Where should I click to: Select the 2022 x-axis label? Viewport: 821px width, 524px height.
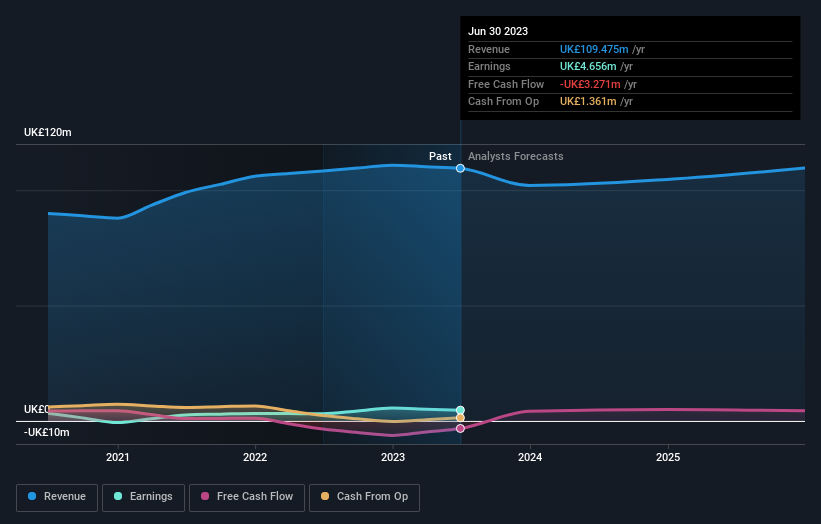(255, 457)
